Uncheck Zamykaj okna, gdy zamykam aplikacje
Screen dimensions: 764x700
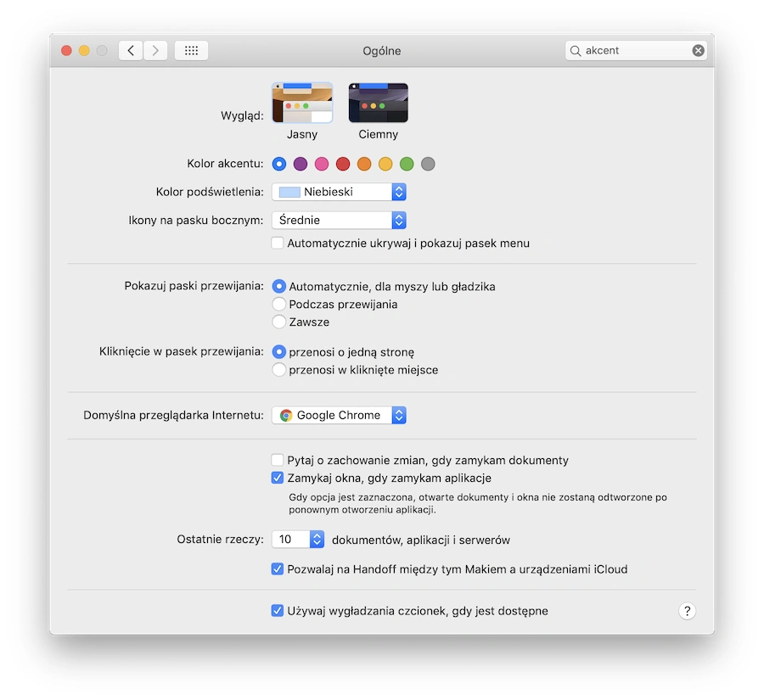click(x=278, y=478)
